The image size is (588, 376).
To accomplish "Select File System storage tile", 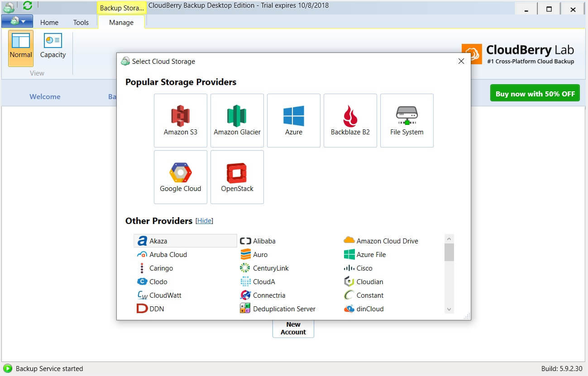I will pos(407,120).
